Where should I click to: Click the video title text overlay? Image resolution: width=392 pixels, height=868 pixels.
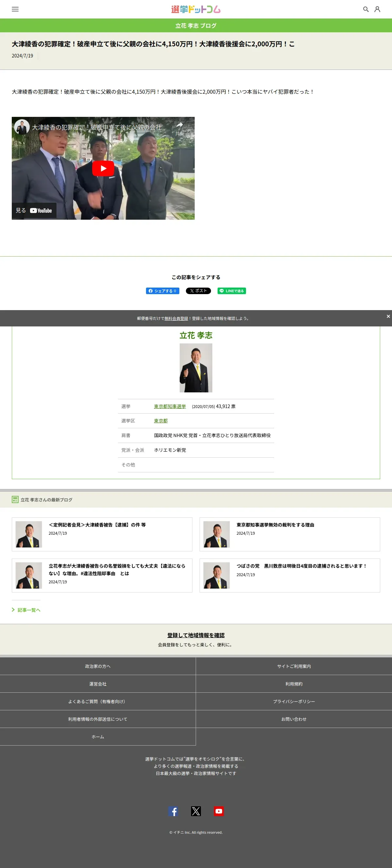coord(98,127)
